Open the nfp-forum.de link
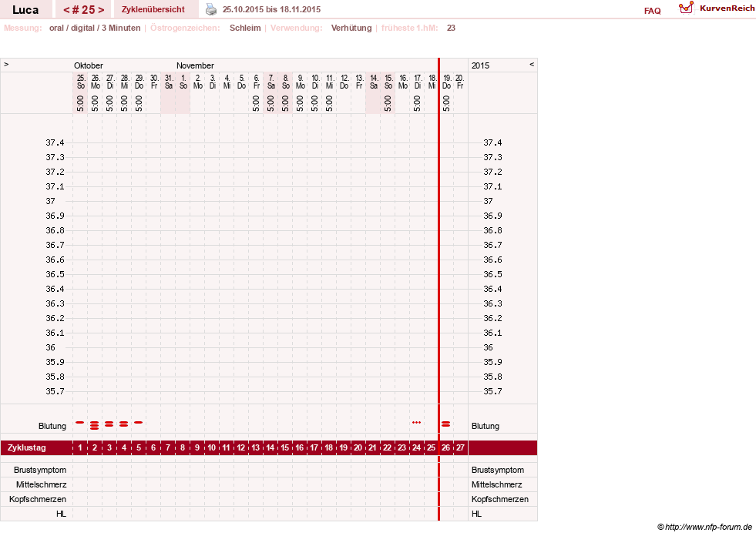756x536 pixels. (704, 527)
